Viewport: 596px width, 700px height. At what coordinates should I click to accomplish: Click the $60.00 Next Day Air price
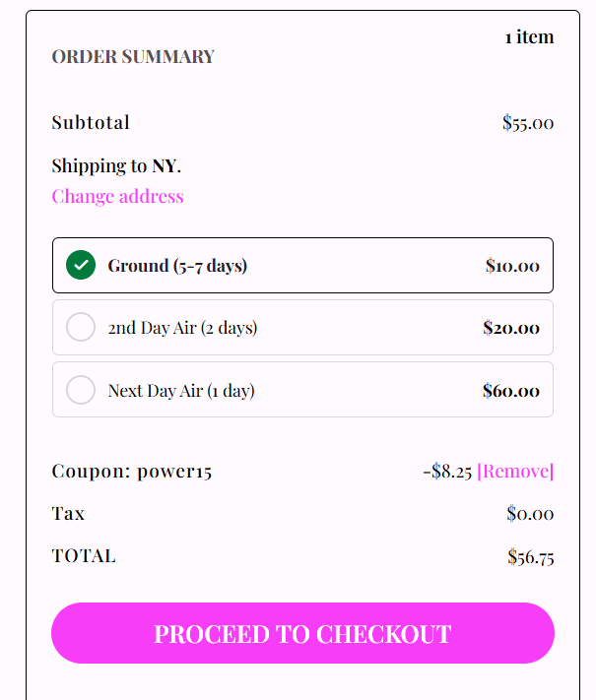511,391
